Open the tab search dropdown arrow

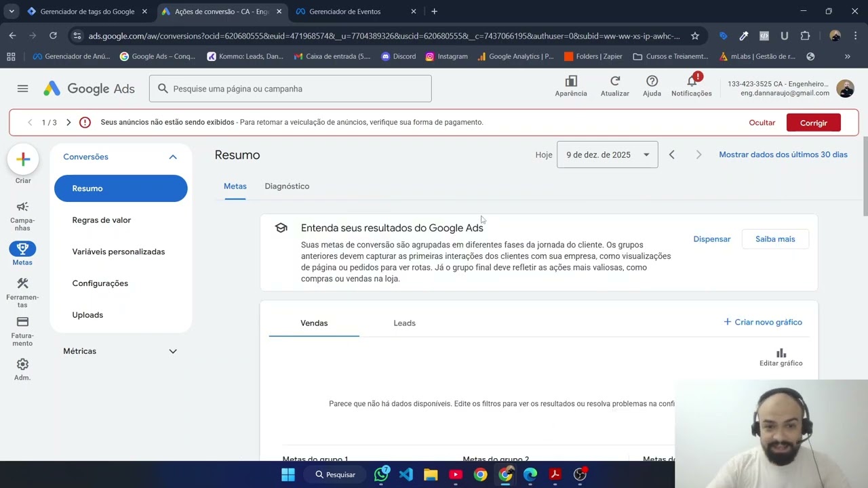[12, 12]
